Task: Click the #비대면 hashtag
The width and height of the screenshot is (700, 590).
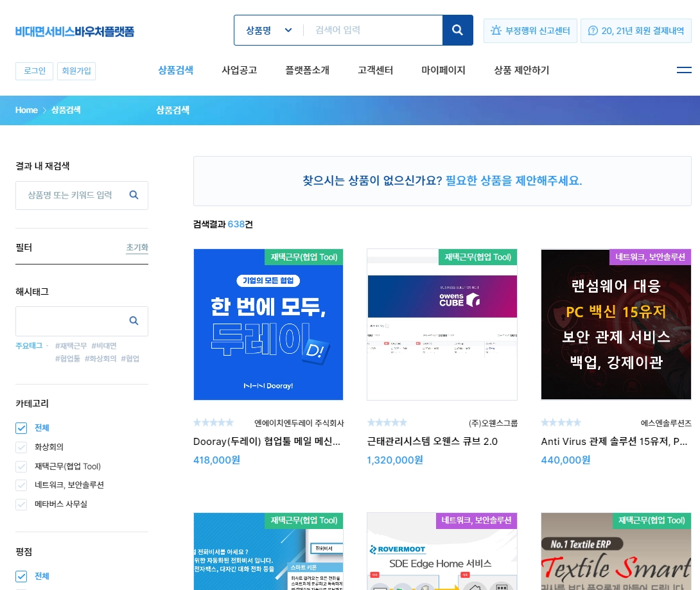Action: coord(104,345)
